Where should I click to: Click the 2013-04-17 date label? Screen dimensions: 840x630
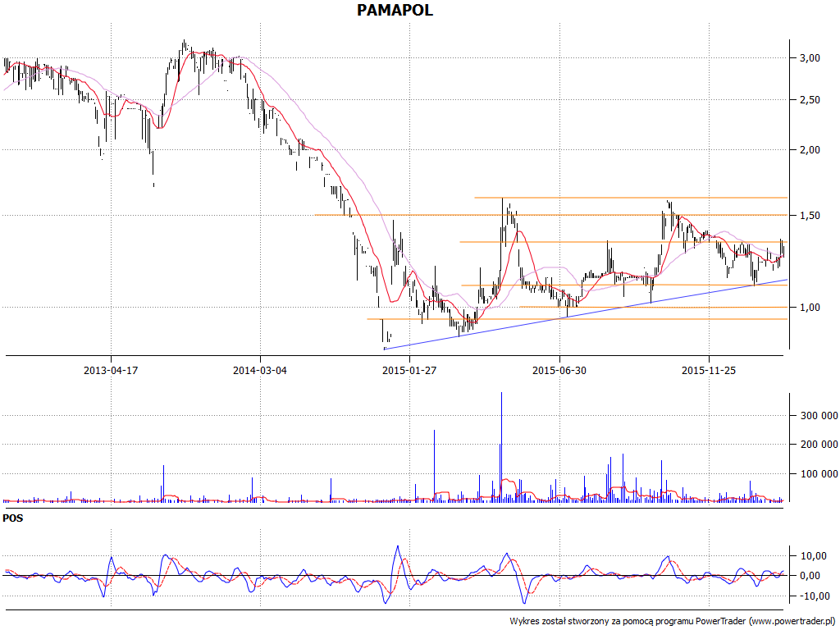[x=111, y=370]
